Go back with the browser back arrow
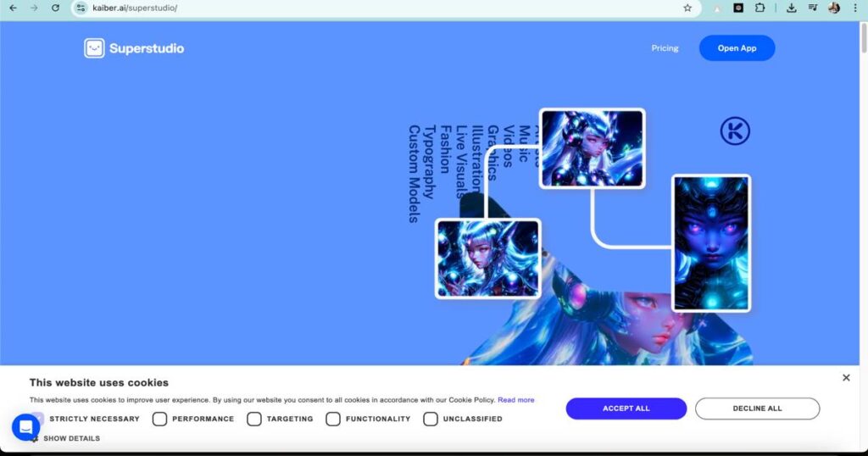Screen dimensions: 868x456 point(14,8)
